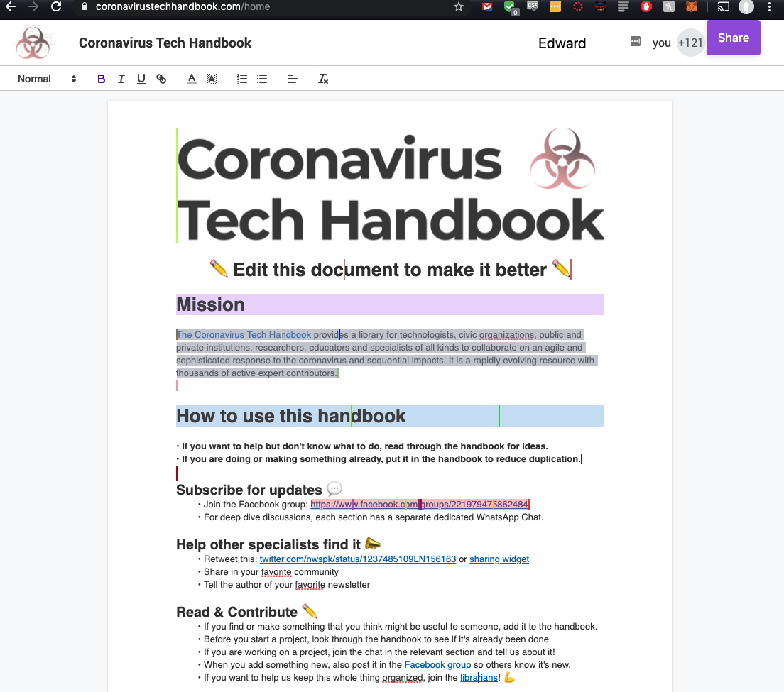The width and height of the screenshot is (784, 692).
Task: Open the highlight color tool
Action: click(212, 79)
